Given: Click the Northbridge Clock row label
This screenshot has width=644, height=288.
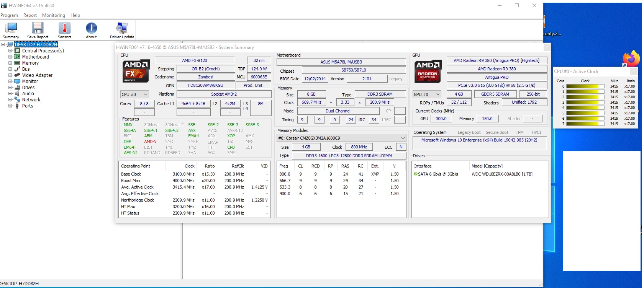Looking at the screenshot, I should [x=138, y=200].
